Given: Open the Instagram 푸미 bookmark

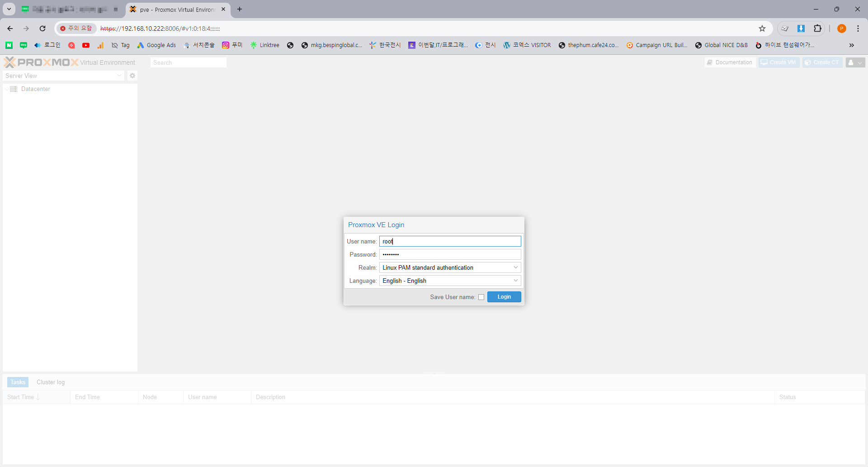Looking at the screenshot, I should pyautogui.click(x=232, y=45).
